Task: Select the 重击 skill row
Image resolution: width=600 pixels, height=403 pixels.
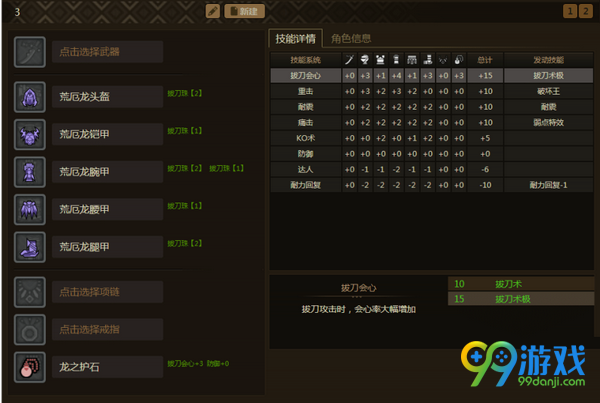Action: pyautogui.click(x=432, y=91)
